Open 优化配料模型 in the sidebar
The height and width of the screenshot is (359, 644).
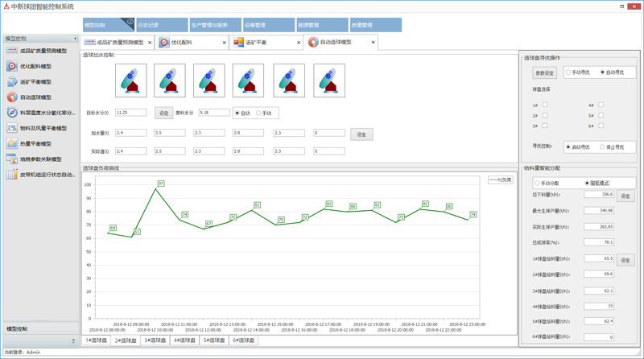35,67
